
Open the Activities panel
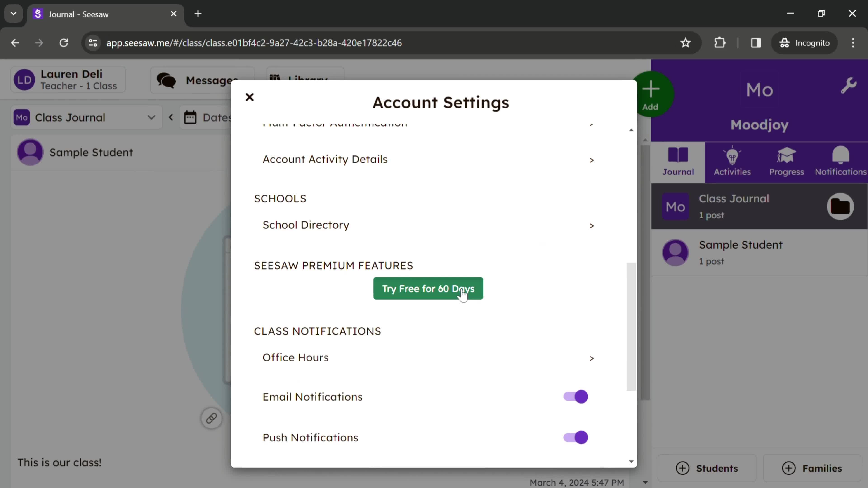pyautogui.click(x=732, y=161)
